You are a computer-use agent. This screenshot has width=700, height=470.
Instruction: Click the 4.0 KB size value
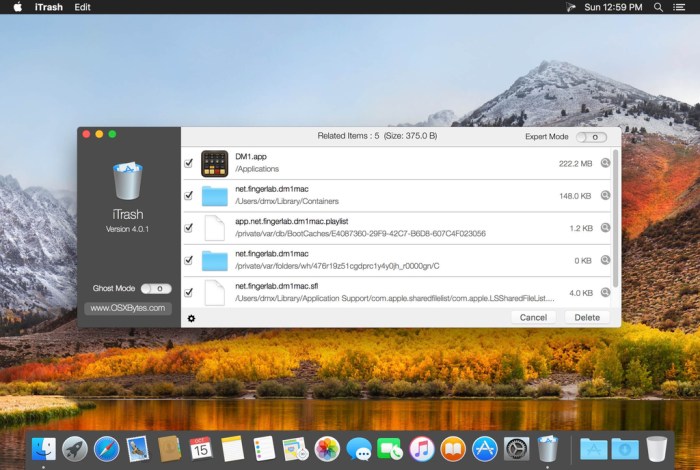click(581, 293)
